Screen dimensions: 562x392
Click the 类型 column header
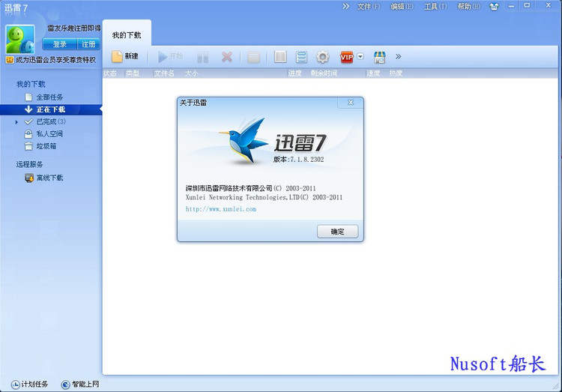(x=132, y=73)
